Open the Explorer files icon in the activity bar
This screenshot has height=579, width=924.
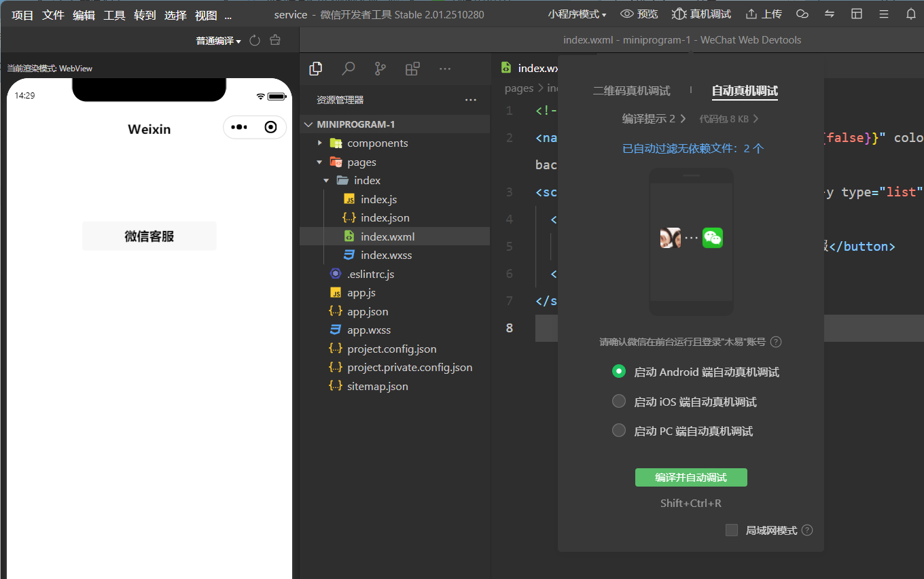tap(316, 69)
